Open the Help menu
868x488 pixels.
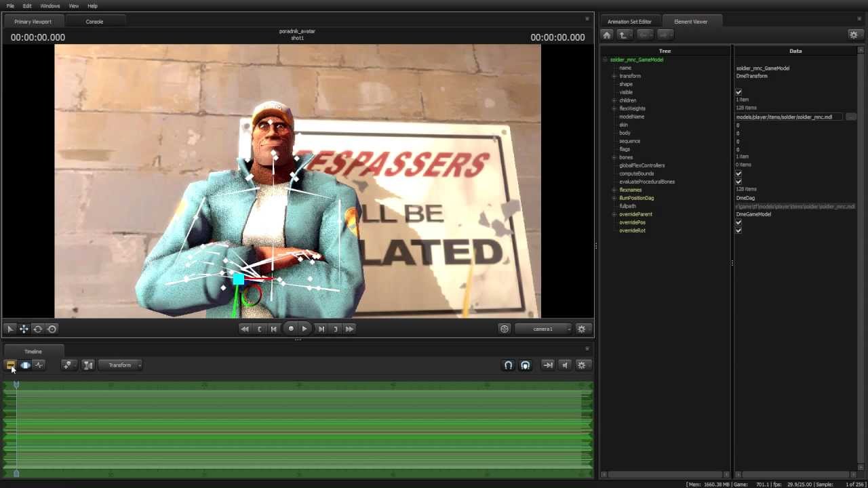[92, 6]
